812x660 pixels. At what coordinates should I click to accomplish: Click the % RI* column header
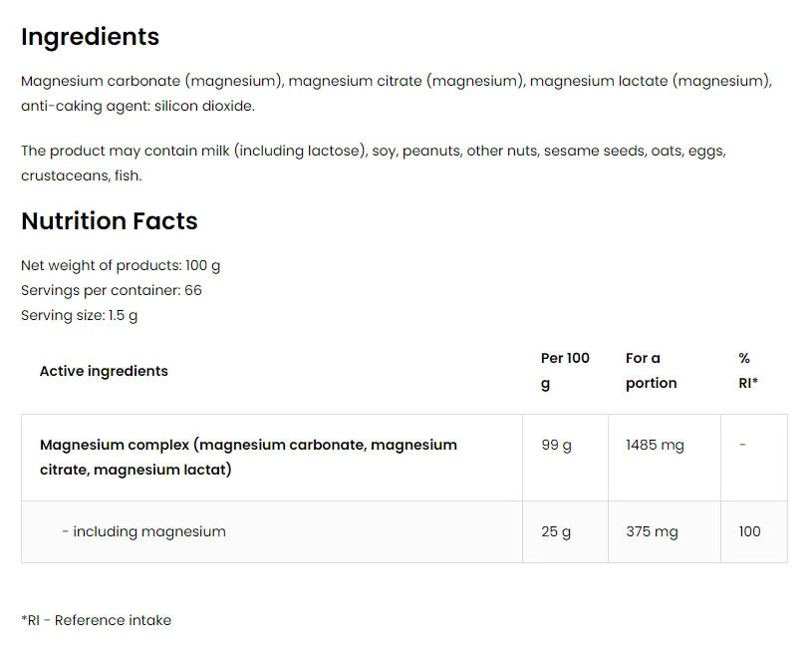(x=748, y=370)
